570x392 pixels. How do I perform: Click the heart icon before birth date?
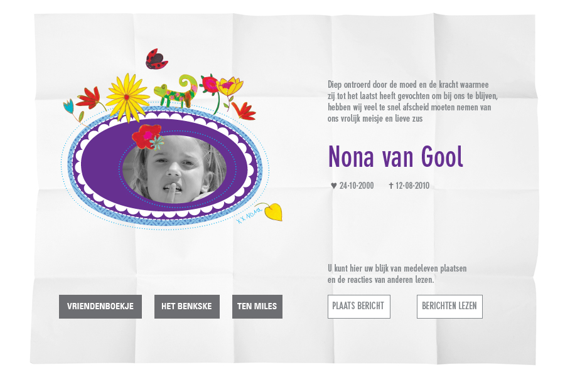pos(334,186)
